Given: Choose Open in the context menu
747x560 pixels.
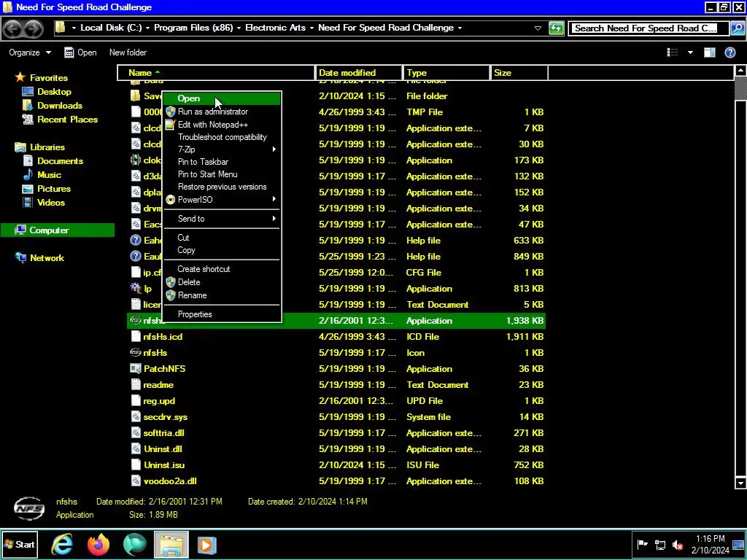Looking at the screenshot, I should click(222, 98).
